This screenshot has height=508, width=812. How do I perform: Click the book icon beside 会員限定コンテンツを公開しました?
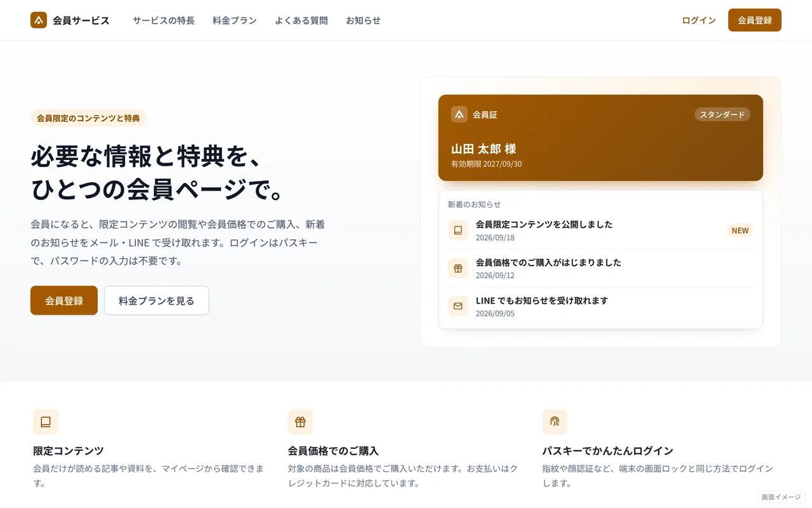458,231
